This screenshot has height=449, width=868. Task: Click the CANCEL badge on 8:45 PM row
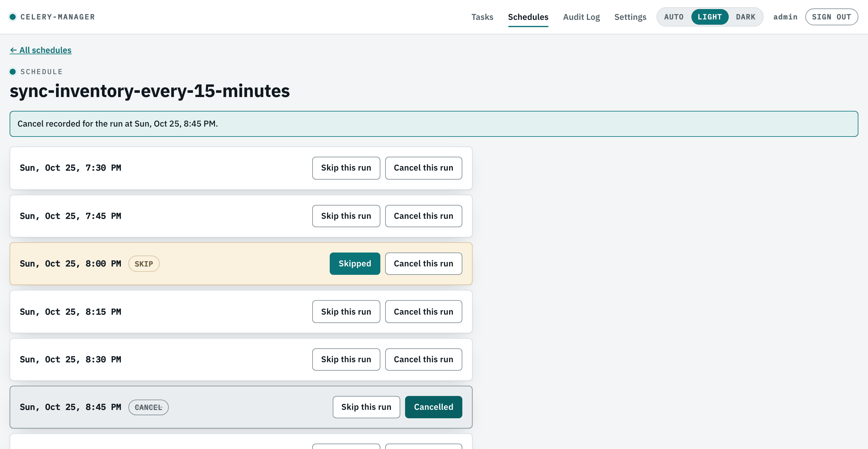pos(148,407)
